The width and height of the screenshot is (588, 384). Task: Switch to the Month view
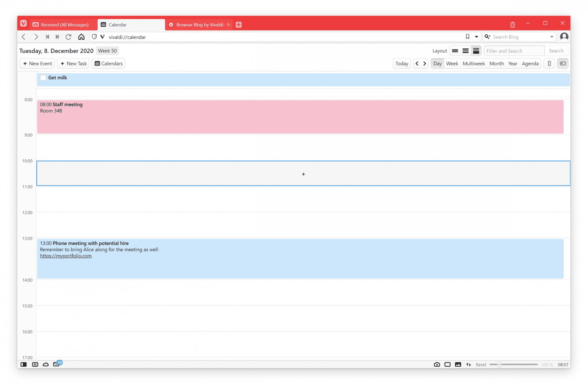[496, 63]
